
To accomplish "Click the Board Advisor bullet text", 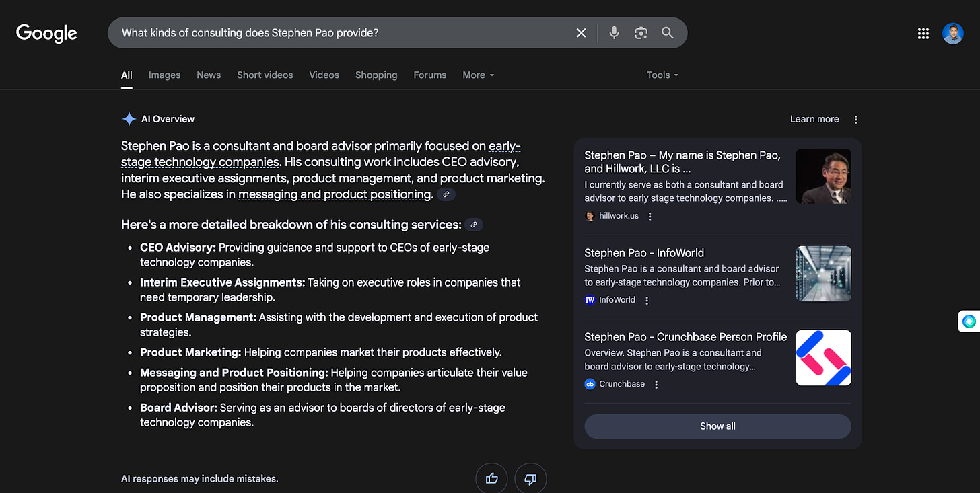I will pyautogui.click(x=322, y=415).
